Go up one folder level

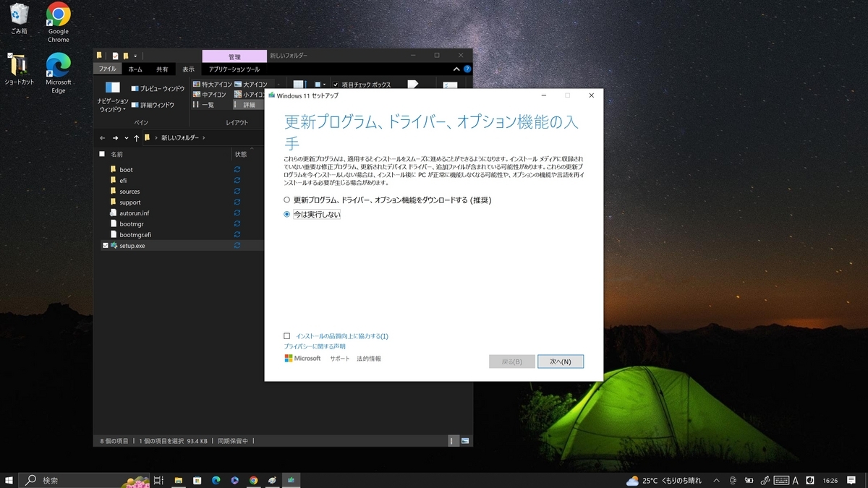(x=136, y=137)
